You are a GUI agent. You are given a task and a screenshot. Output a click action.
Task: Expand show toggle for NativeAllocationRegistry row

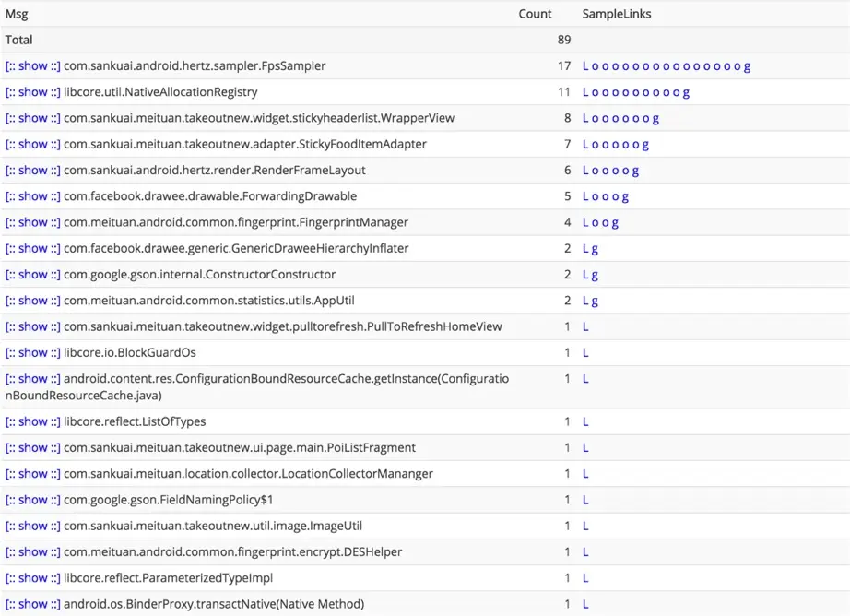click(x=32, y=92)
